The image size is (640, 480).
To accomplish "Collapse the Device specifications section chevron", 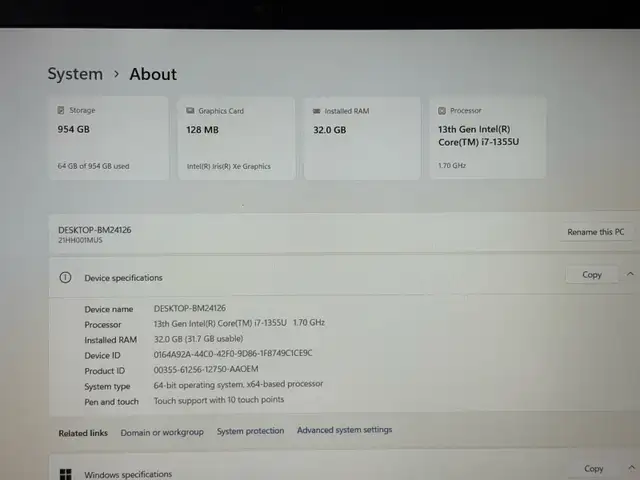I will coord(630,274).
